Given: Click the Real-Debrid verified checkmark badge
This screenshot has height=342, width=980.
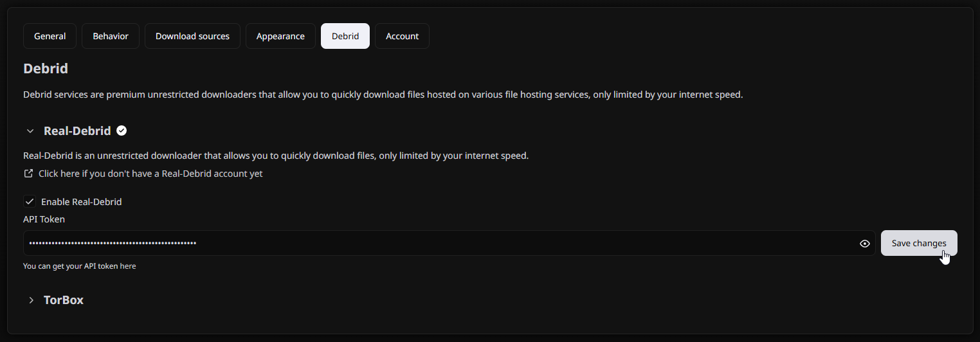Looking at the screenshot, I should [122, 131].
